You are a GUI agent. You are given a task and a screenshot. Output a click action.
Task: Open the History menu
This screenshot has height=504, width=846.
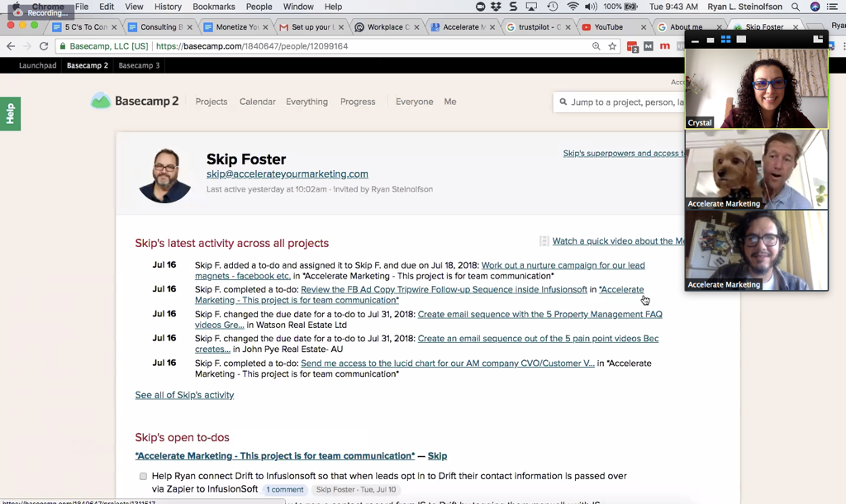tap(168, 7)
